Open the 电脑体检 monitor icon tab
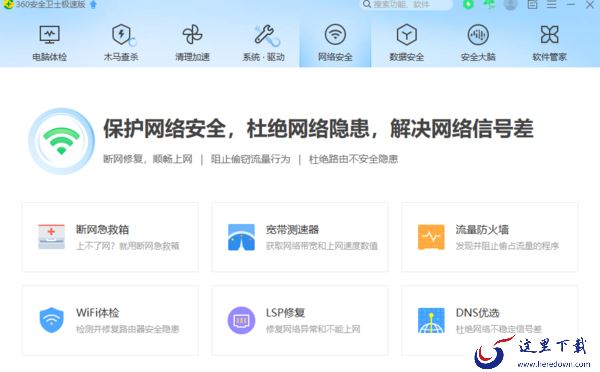Viewport: 600px width, 372px height. tap(49, 35)
